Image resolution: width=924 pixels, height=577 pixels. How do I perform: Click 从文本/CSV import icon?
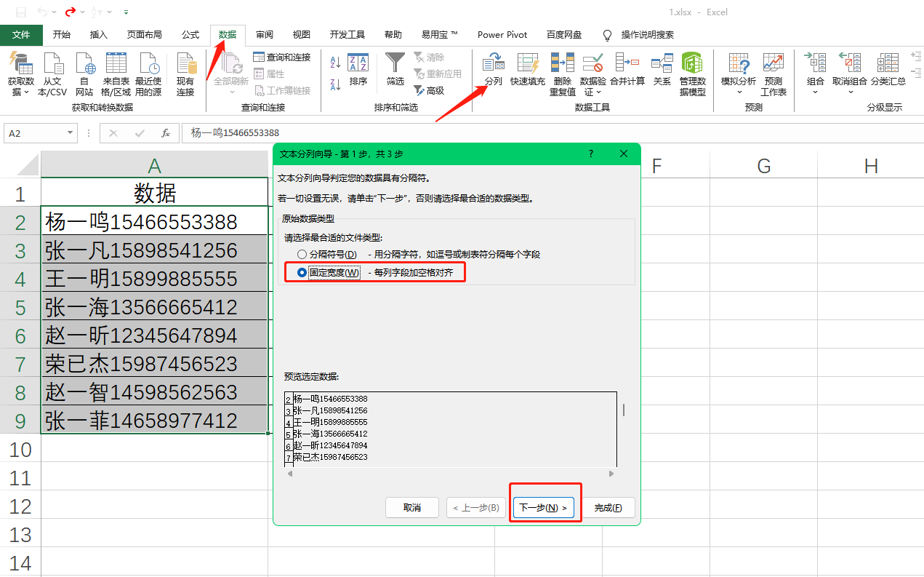[52, 63]
